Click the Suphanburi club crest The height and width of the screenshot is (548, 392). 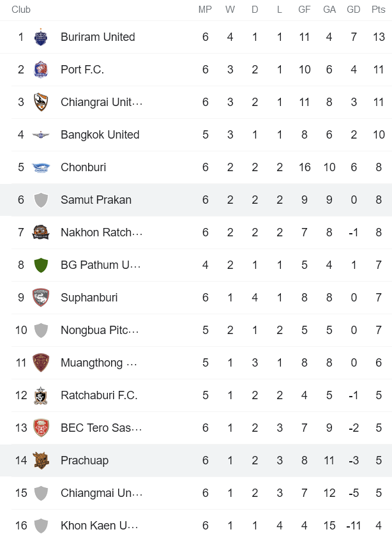point(40,298)
